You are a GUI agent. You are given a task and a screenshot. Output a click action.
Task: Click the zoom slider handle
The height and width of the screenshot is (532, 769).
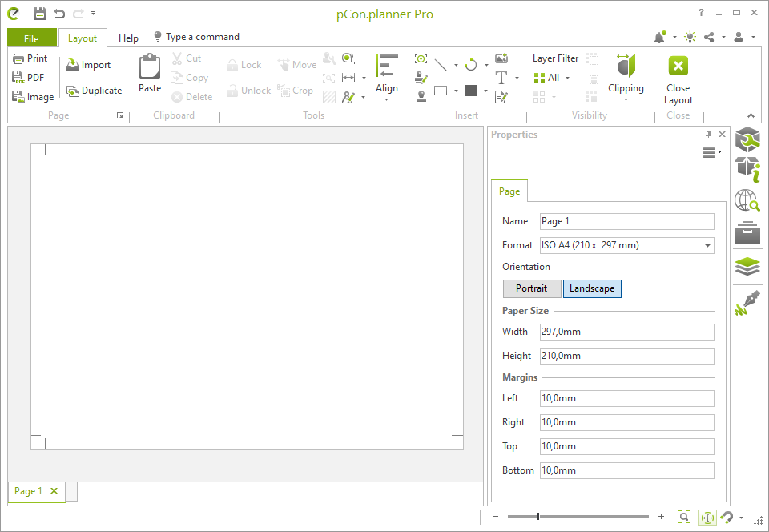[x=538, y=516]
